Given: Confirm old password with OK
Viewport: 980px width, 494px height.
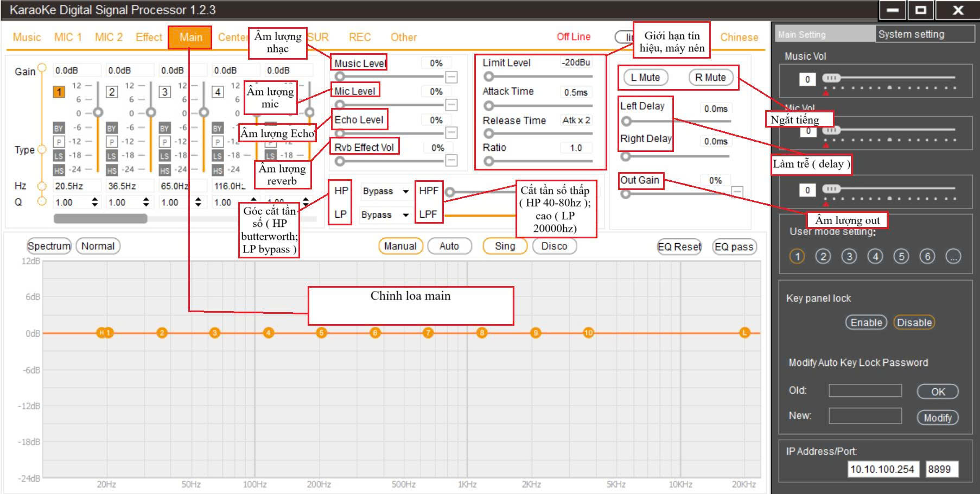Looking at the screenshot, I should click(938, 391).
